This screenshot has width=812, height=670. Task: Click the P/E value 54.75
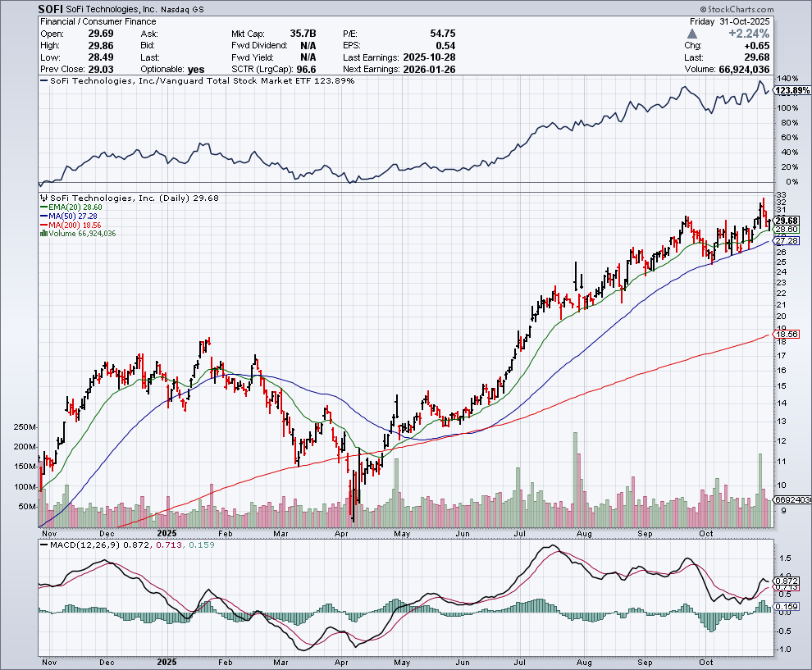pyautogui.click(x=443, y=34)
